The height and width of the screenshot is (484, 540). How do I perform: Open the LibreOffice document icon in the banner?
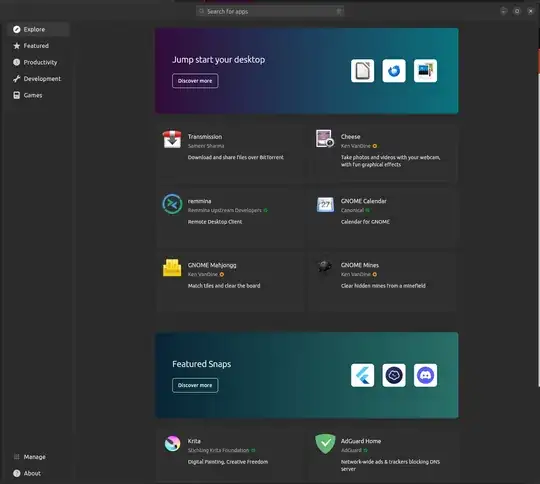[x=362, y=71]
